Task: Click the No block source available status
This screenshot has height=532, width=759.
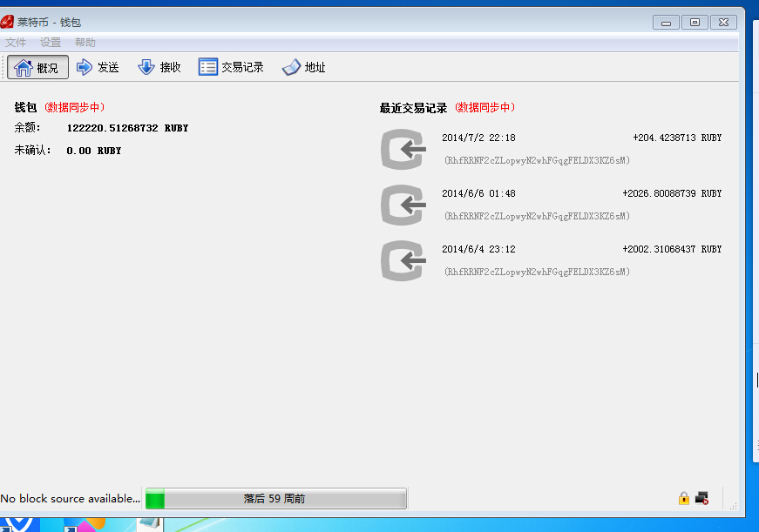Action: tap(71, 499)
